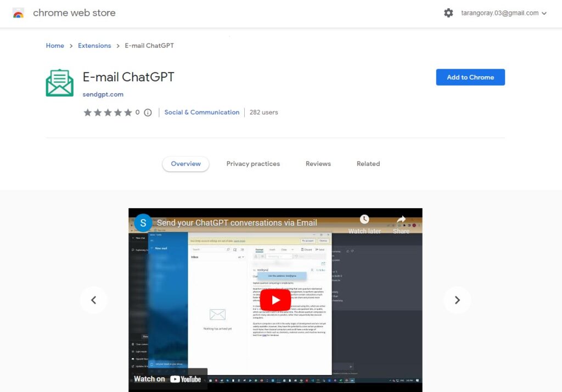Advance media carousel with the right arrow
562x392 pixels.
point(457,300)
